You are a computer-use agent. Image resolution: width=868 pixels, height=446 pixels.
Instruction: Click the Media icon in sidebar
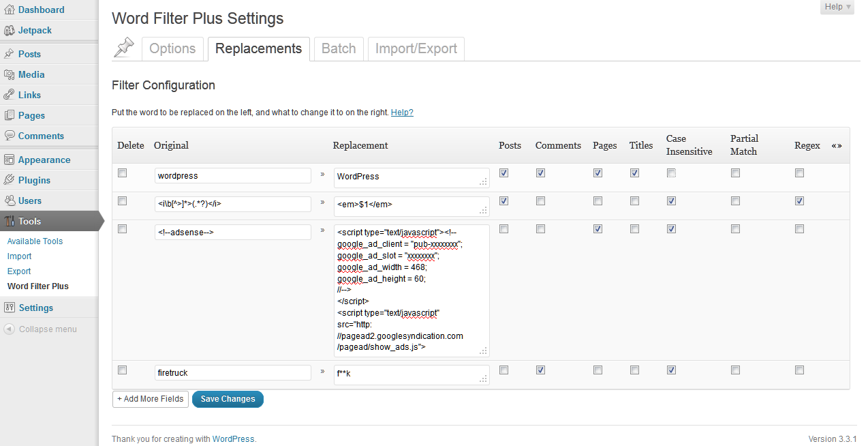tap(10, 74)
